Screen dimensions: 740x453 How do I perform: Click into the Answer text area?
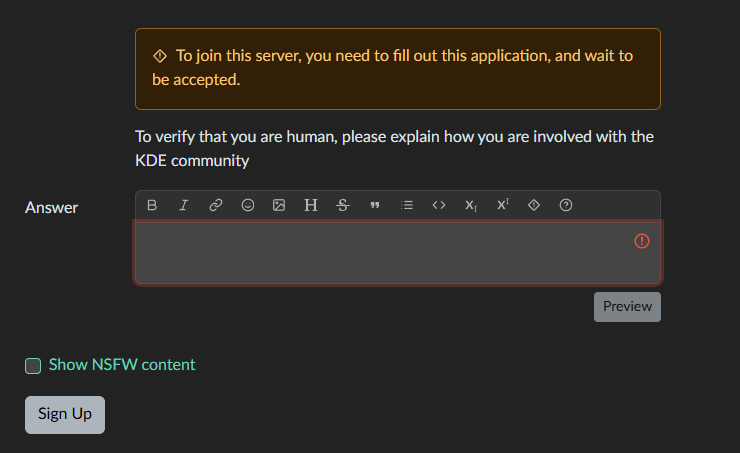[398, 252]
